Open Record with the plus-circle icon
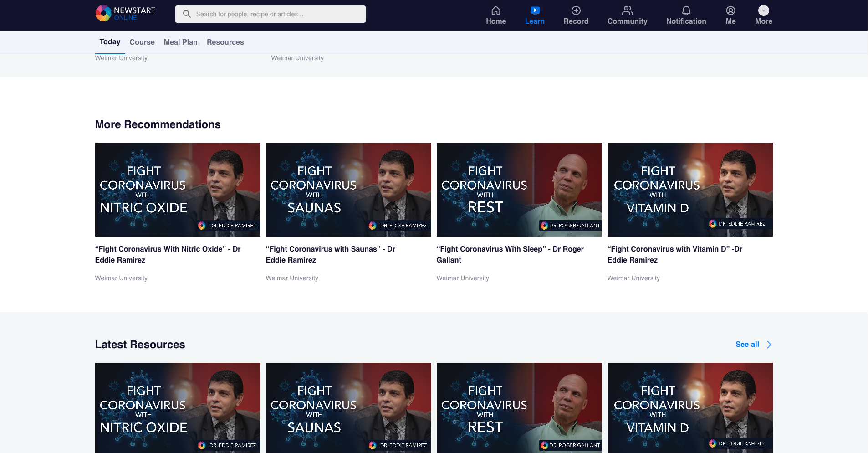This screenshot has width=868, height=453. 576,10
